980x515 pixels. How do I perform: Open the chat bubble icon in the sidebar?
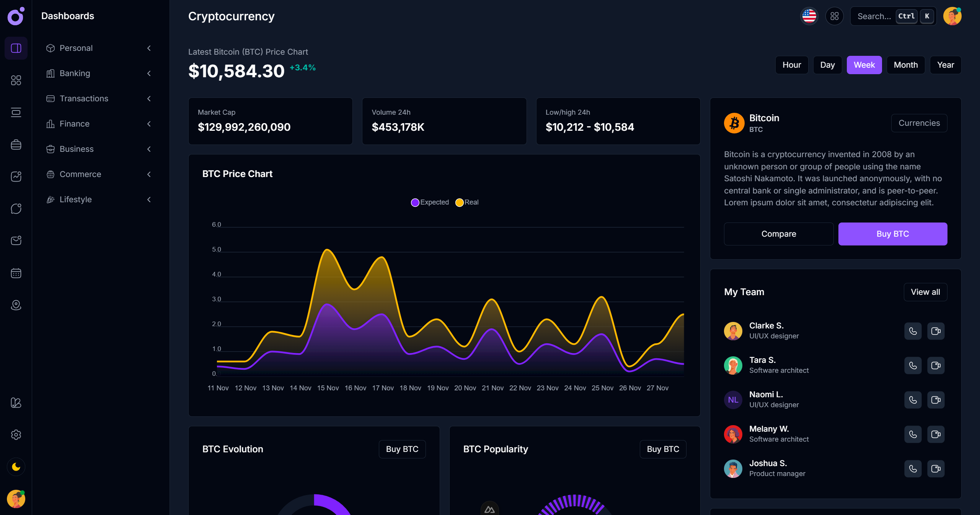coord(16,208)
